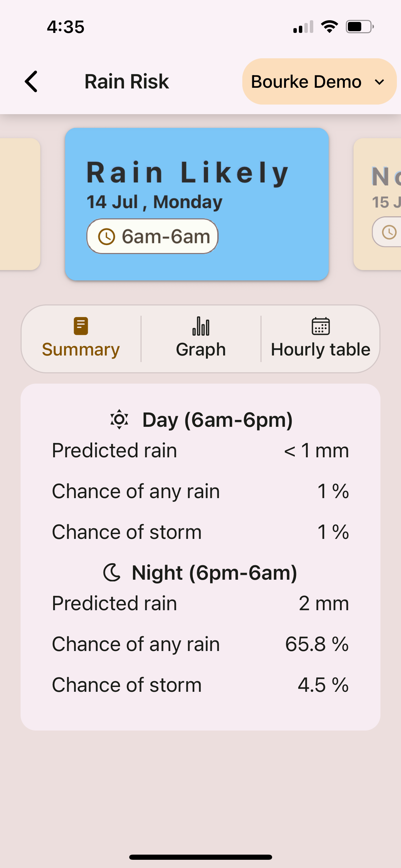This screenshot has height=868, width=401.
Task: Tap the 6am-6am time range button
Action: pyautogui.click(x=153, y=237)
